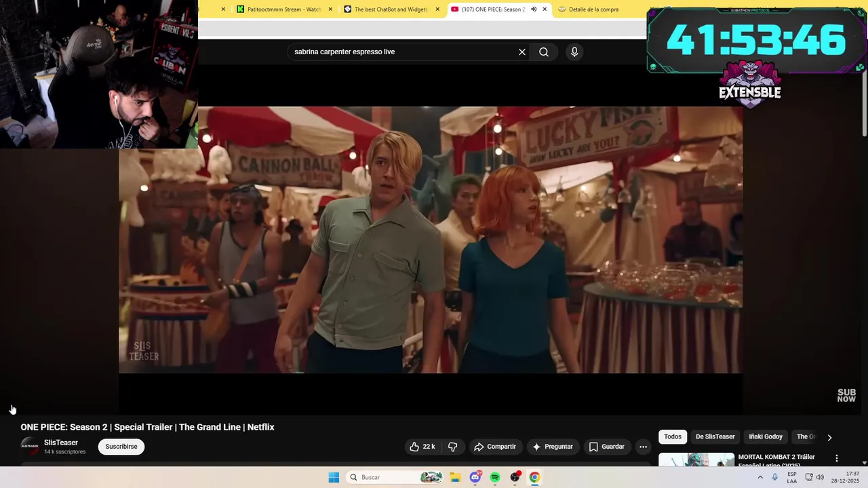Screen dimensions: 868x488
Task: Show hidden system tray icons
Action: [x=760, y=477]
